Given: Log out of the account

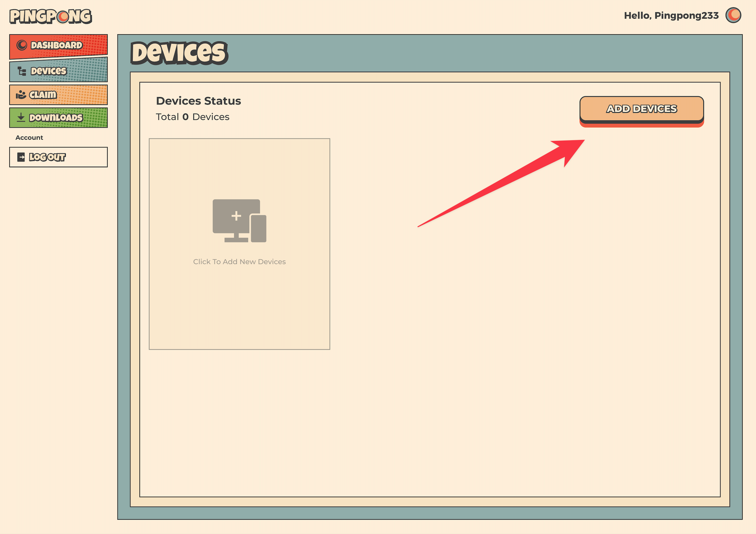Looking at the screenshot, I should [58, 157].
